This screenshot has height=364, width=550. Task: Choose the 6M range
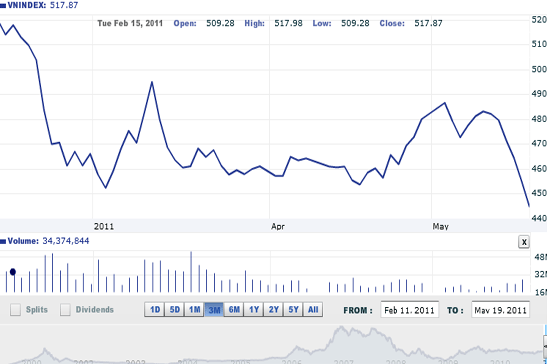pos(234,310)
